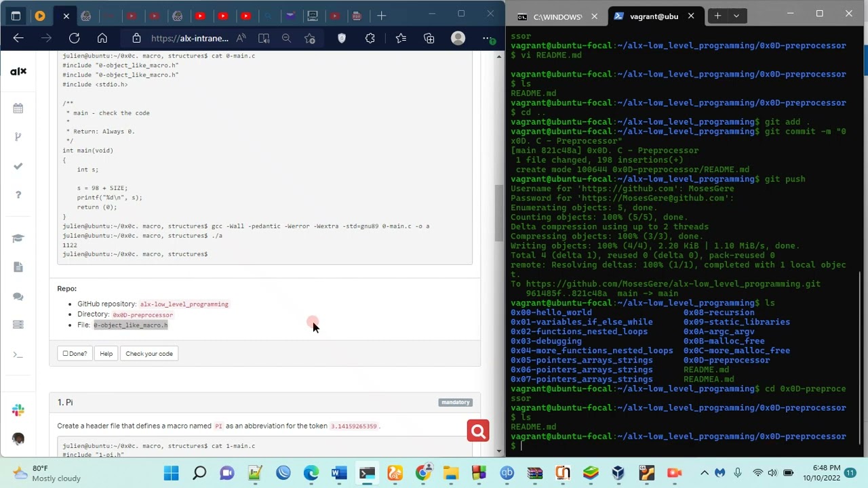The image size is (868, 488).
Task: Open the graduation cap icon in ALX sidebar
Action: coord(18,239)
